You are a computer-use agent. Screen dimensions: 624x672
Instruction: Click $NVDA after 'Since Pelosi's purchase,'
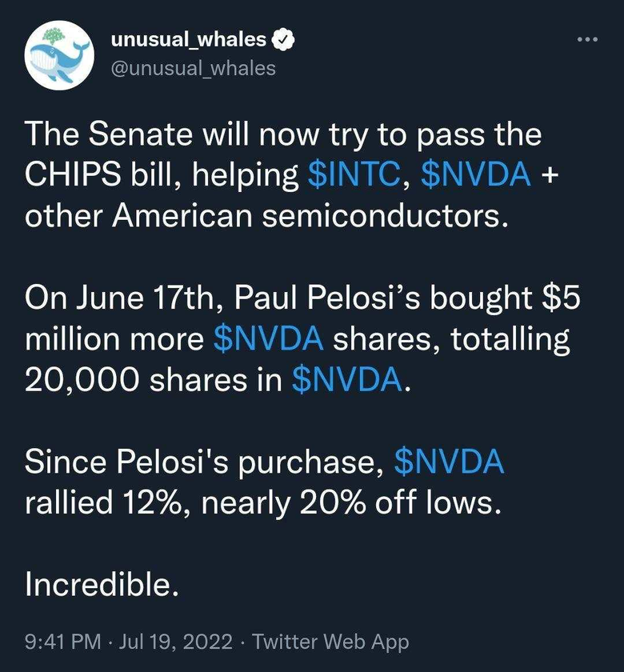(449, 462)
